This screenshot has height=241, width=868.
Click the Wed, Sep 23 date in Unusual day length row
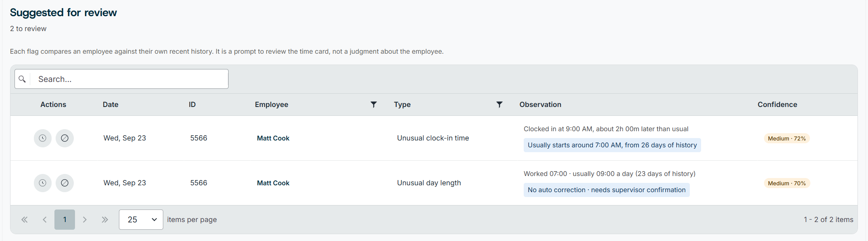click(x=125, y=183)
